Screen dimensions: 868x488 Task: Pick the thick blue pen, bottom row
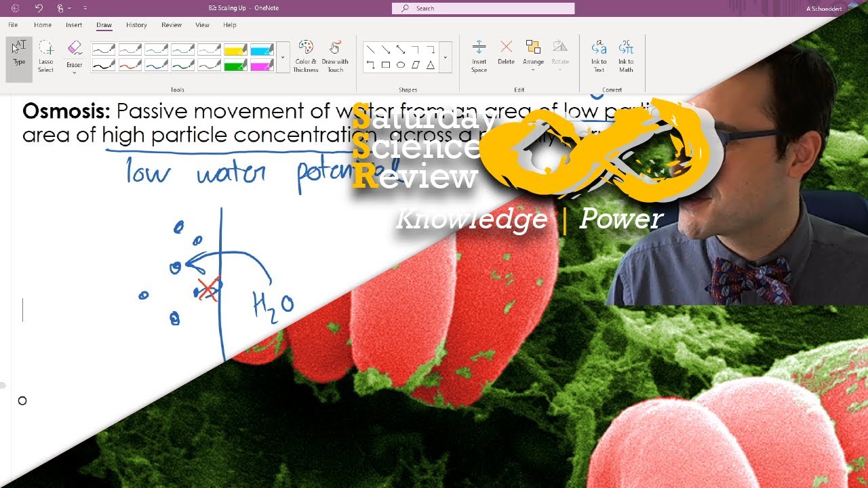click(x=157, y=65)
